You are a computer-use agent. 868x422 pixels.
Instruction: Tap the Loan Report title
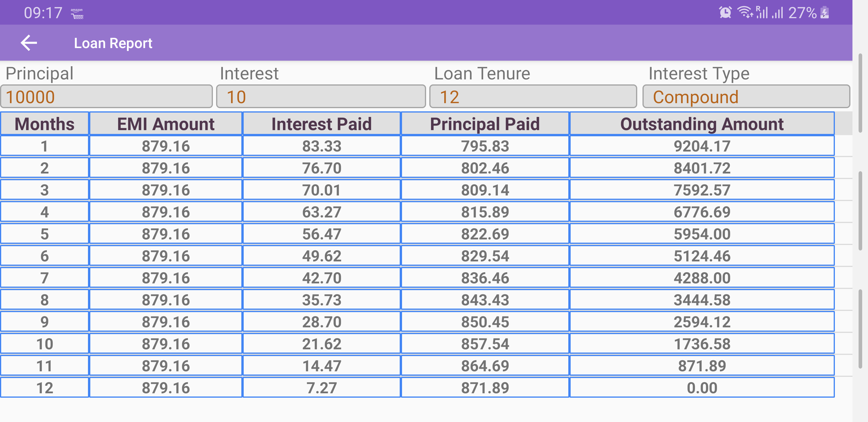113,43
